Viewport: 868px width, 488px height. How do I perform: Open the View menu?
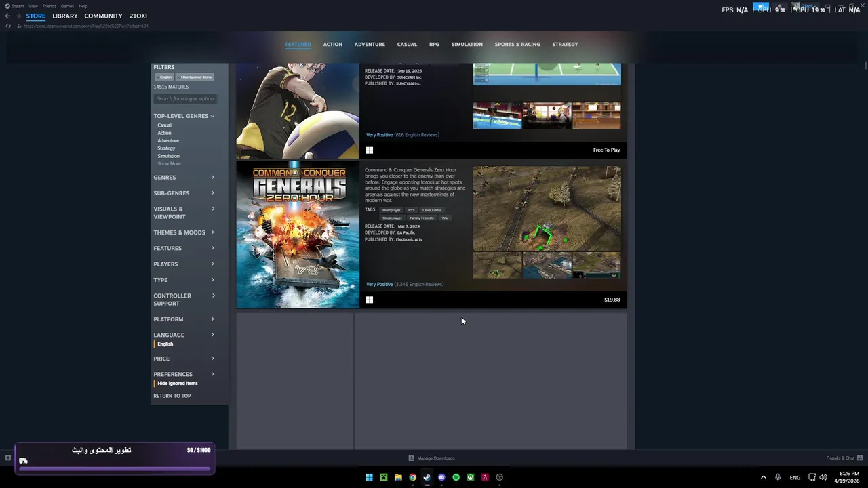coord(33,6)
